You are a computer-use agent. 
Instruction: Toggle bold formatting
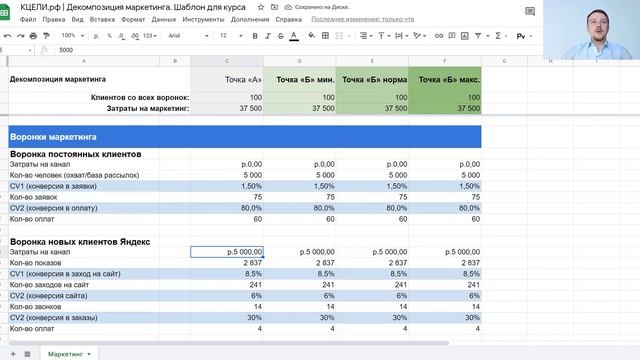click(x=255, y=36)
